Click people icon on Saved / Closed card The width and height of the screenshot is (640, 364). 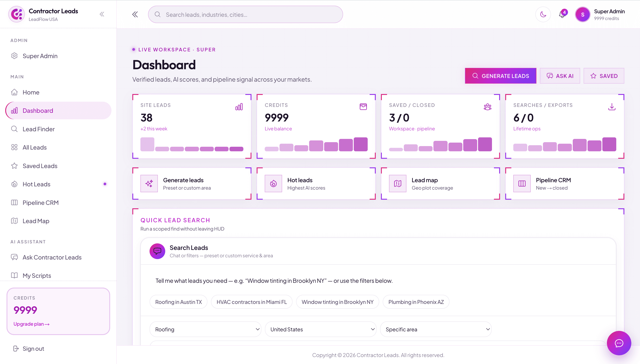[x=487, y=107]
